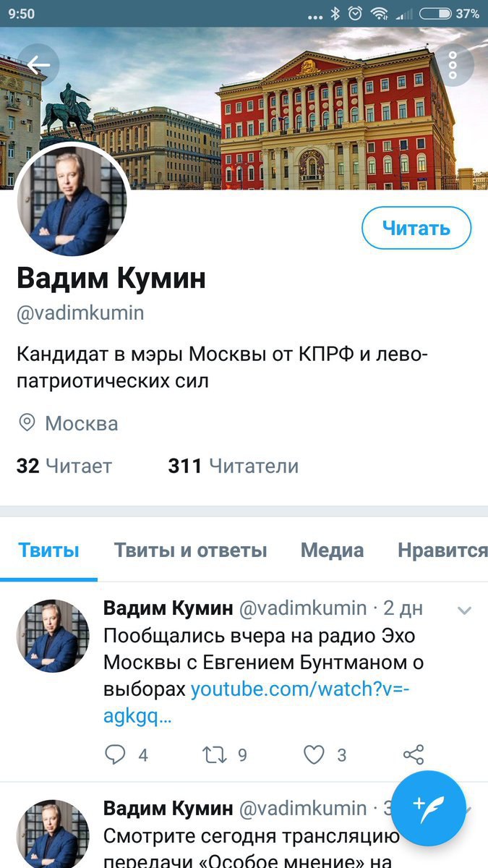This screenshot has height=868, width=488.
Task: Retweet the Эхо Москвы tweet
Action: [215, 755]
